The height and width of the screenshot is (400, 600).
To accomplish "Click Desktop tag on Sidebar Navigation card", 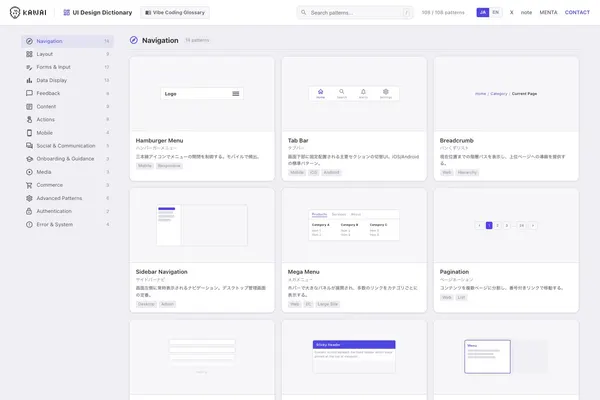I will (x=146, y=304).
